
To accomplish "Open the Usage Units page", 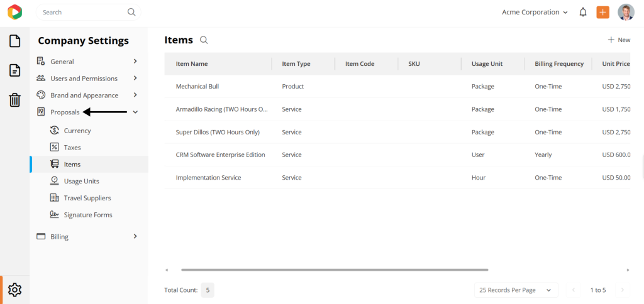I will (81, 181).
